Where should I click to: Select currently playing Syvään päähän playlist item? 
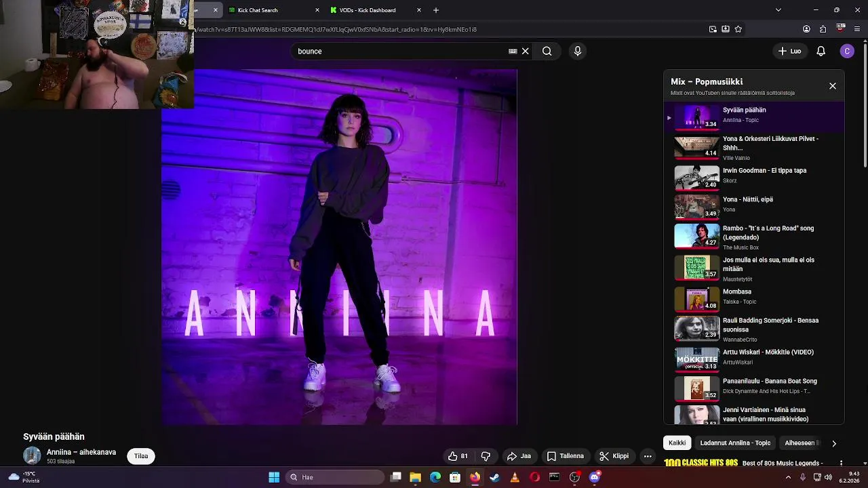(754, 116)
